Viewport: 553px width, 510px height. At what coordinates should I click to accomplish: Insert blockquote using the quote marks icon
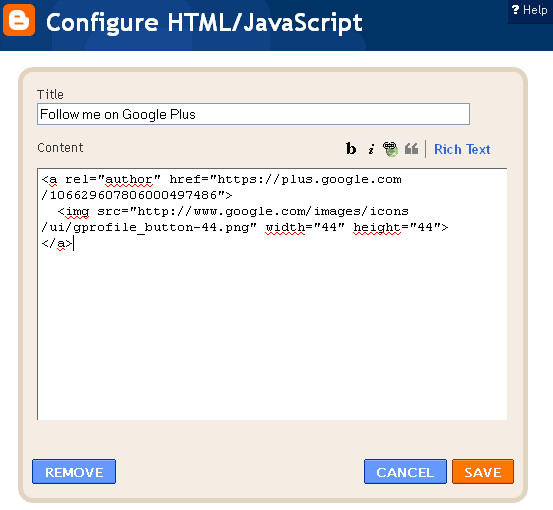coord(411,149)
